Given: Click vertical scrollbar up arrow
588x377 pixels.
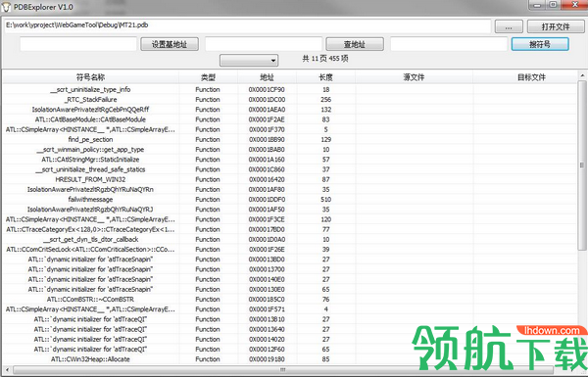Looking at the screenshot, I should point(582,75).
